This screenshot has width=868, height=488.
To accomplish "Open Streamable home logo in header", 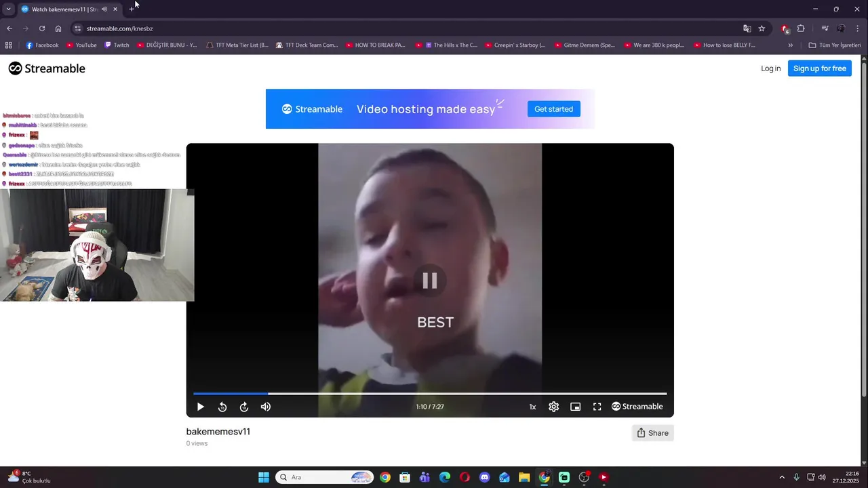I will coord(47,68).
